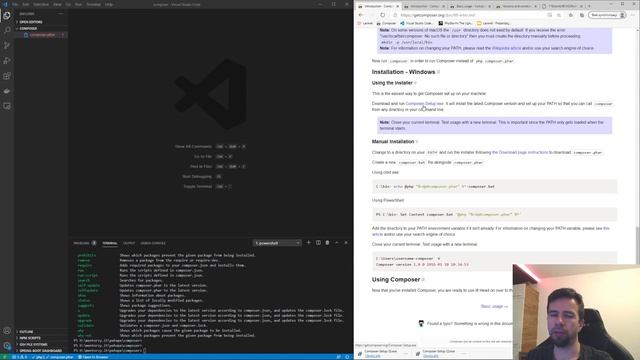The image size is (640, 360).
Task: Open the Source Control view
Action: point(7,45)
